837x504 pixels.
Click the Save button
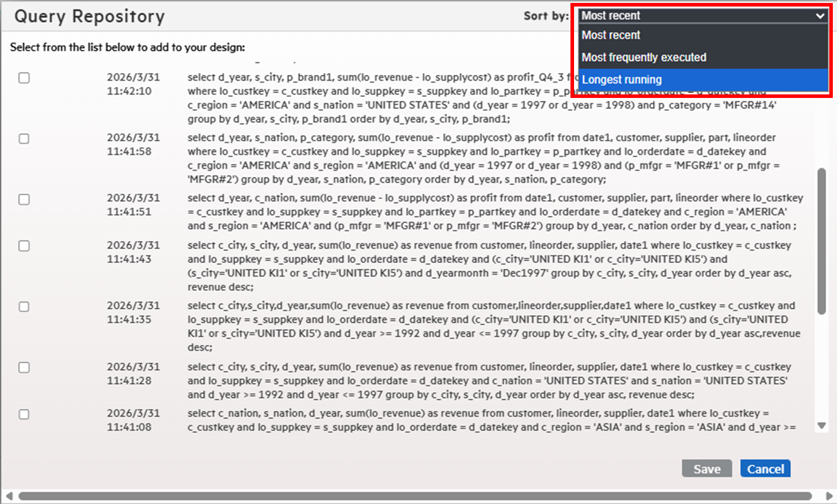(707, 469)
